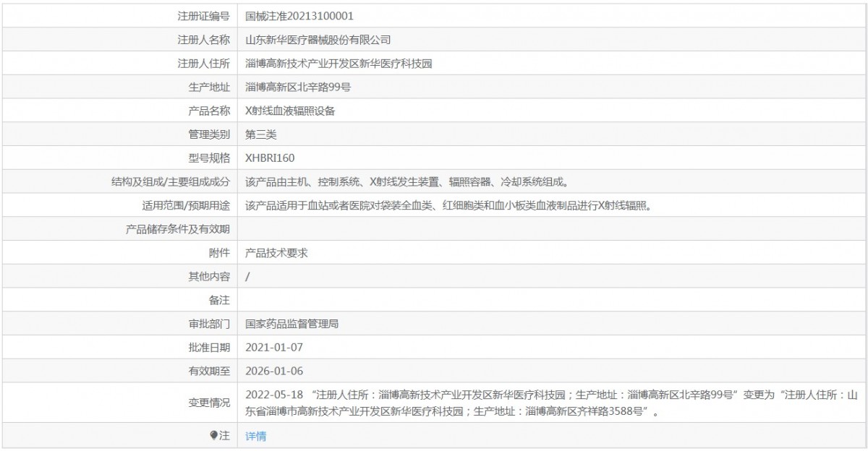Screen dimensions: 868x451
Task: Select product name X射线血液辐照设备
Action: [291, 111]
